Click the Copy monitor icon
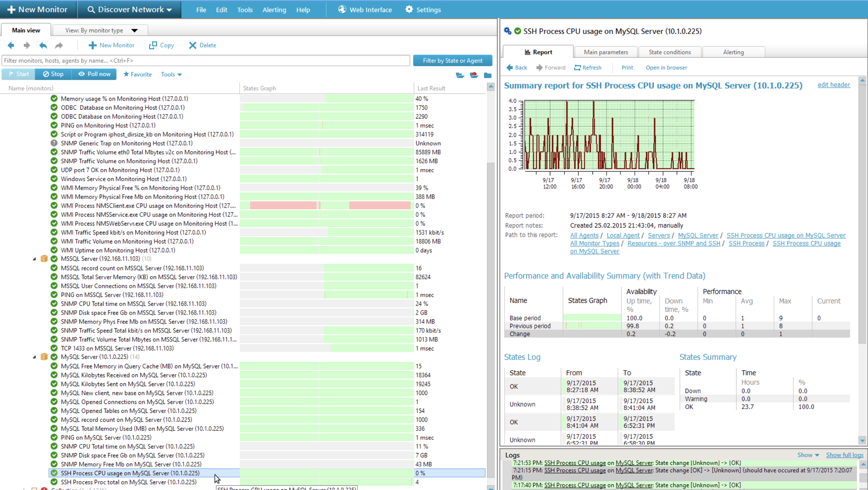The image size is (868, 490). tap(153, 45)
